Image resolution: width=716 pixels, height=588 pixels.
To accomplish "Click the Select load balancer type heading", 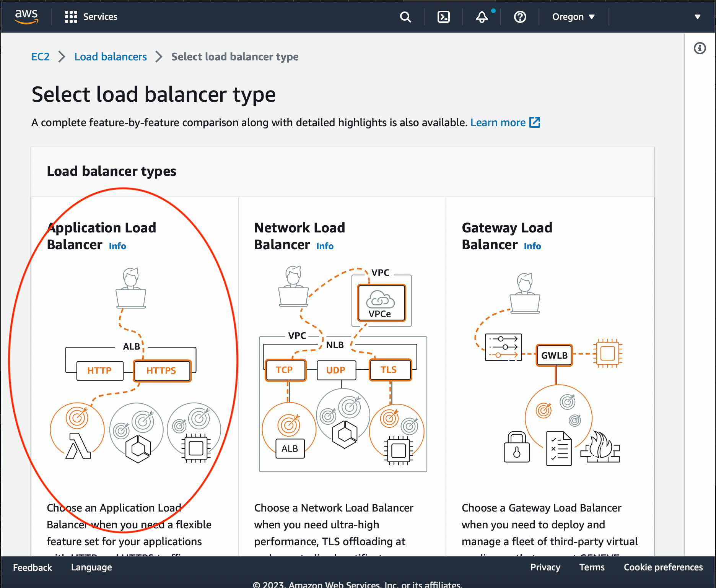I will [x=153, y=94].
